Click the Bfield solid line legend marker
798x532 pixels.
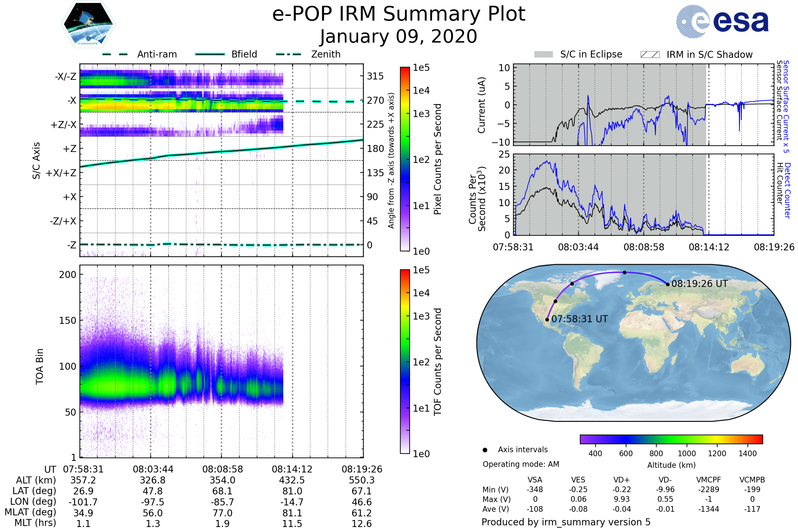tap(210, 54)
